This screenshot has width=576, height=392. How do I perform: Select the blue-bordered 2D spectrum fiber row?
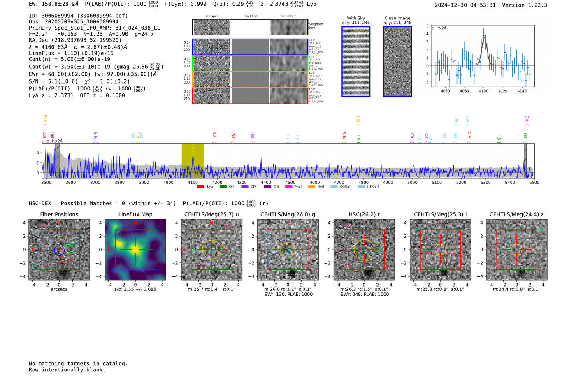coord(250,47)
